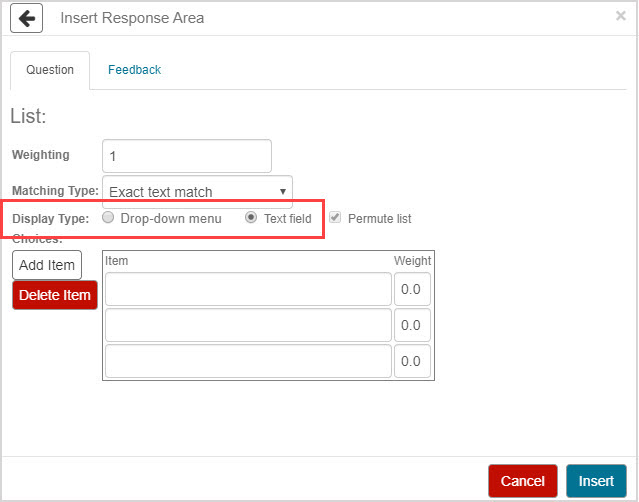
Task: Close the Insert Response Area dialog
Action: point(620,16)
